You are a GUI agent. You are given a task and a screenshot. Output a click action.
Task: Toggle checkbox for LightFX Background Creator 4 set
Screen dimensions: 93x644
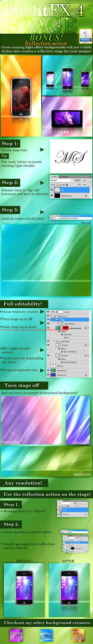51,216
